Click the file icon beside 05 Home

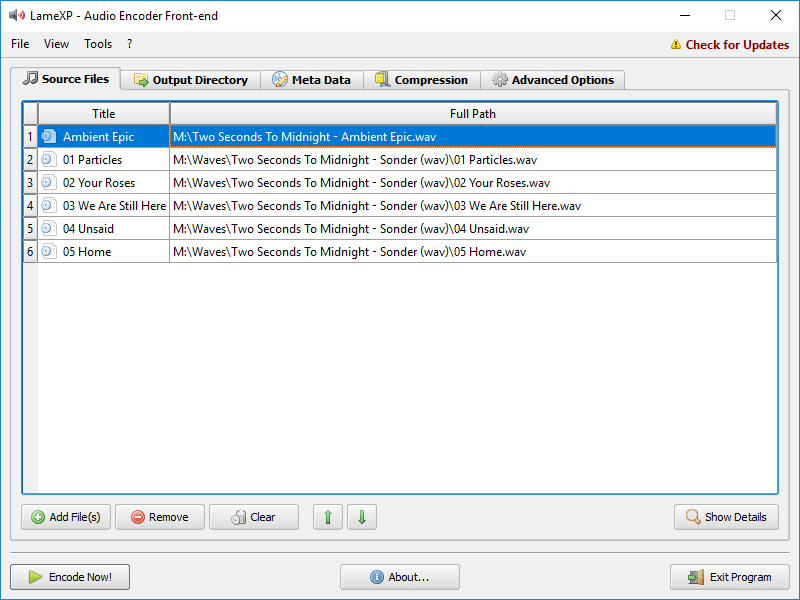pyautogui.click(x=48, y=251)
